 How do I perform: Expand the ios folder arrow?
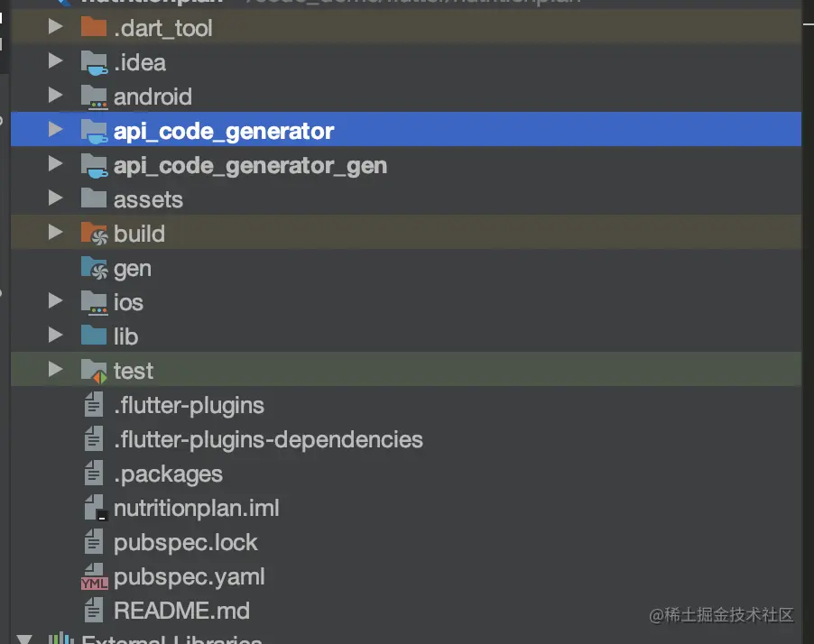click(56, 302)
